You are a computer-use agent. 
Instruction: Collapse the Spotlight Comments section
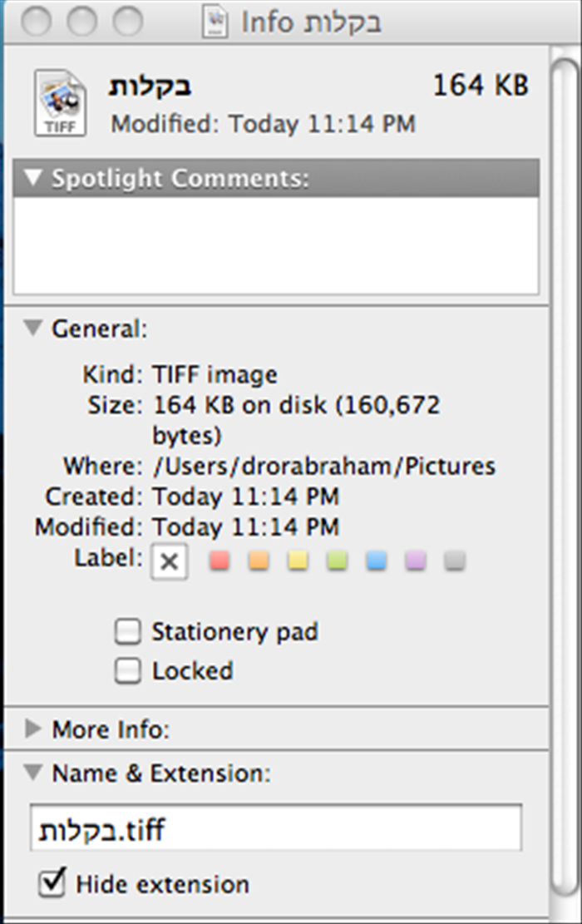pos(33,177)
